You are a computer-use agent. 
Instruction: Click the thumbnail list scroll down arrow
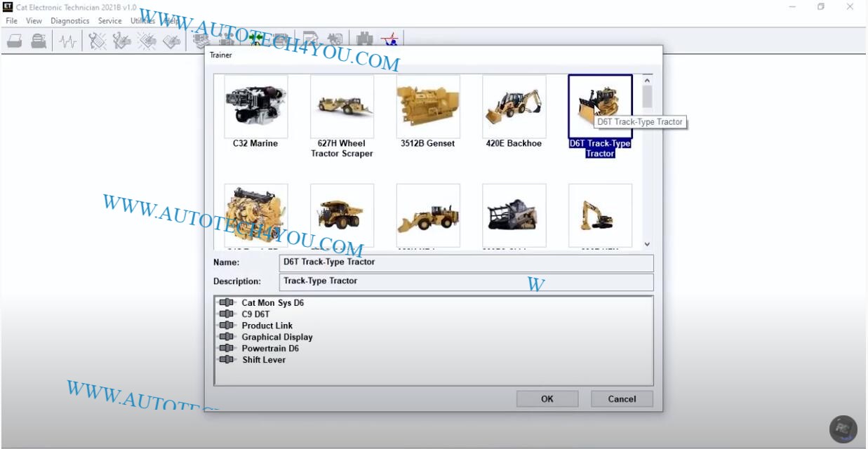tap(647, 244)
